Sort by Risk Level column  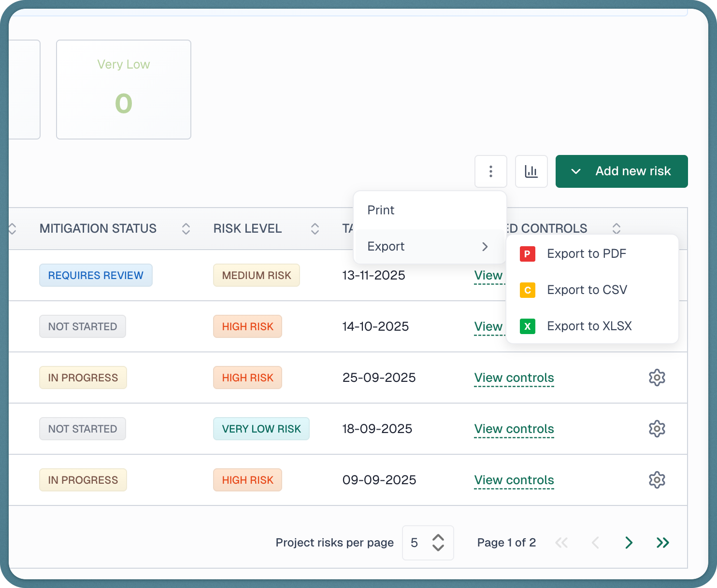point(315,229)
